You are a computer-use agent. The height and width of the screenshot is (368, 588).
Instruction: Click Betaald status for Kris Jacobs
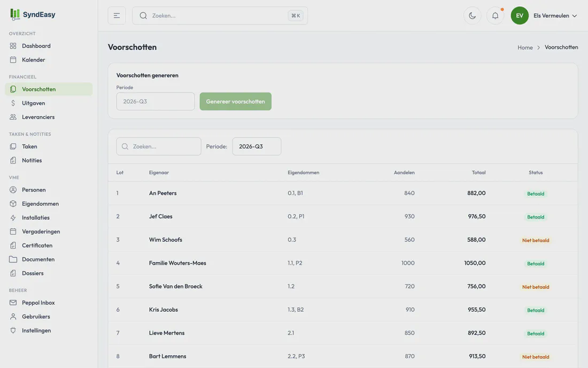coord(536,310)
